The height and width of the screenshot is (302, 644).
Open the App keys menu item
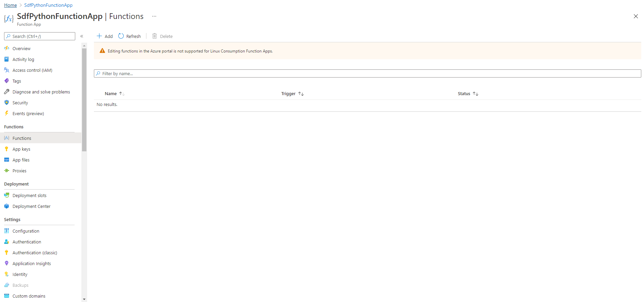(x=41, y=149)
